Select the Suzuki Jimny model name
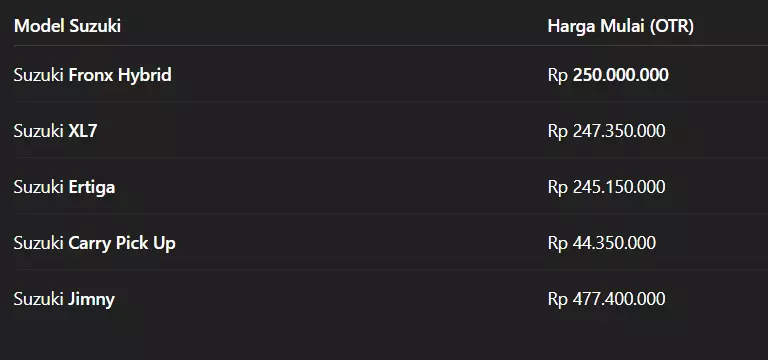768x360 pixels. 64,299
